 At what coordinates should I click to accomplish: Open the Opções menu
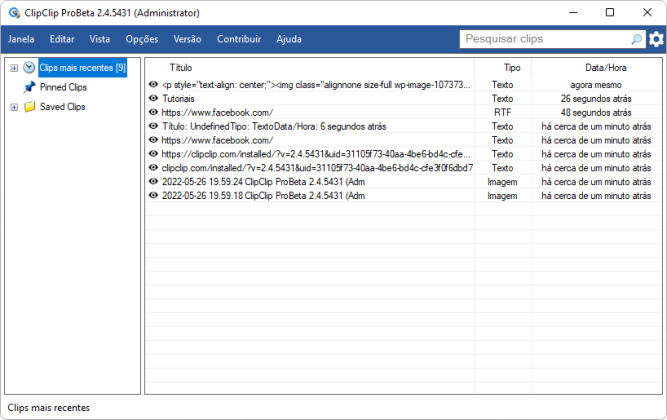142,39
